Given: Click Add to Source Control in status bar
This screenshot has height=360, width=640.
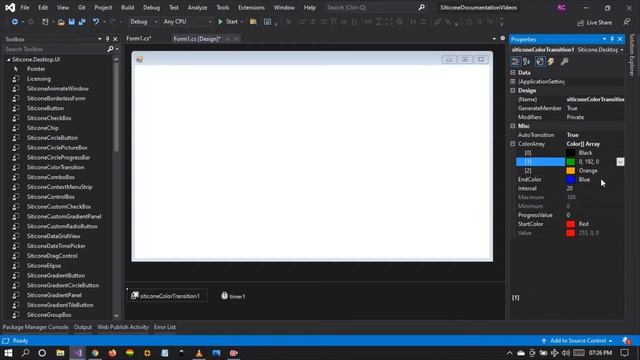Looking at the screenshot, I should point(578,340).
